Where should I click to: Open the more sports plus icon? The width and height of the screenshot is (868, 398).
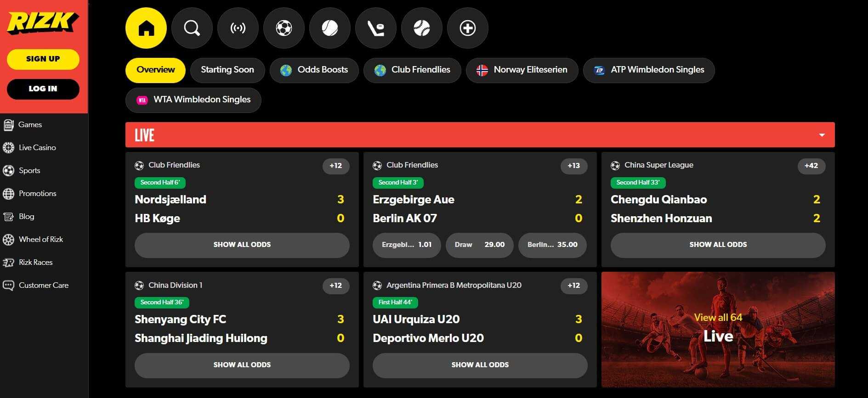coord(468,28)
